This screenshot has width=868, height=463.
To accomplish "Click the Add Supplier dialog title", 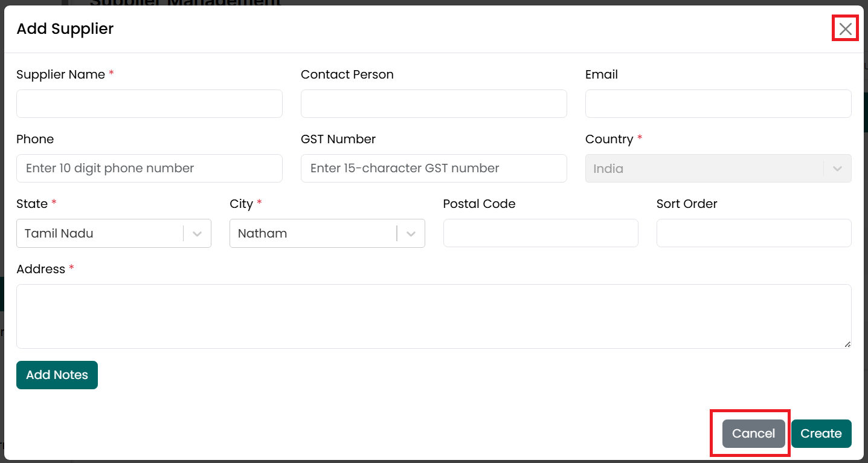I will [x=65, y=28].
